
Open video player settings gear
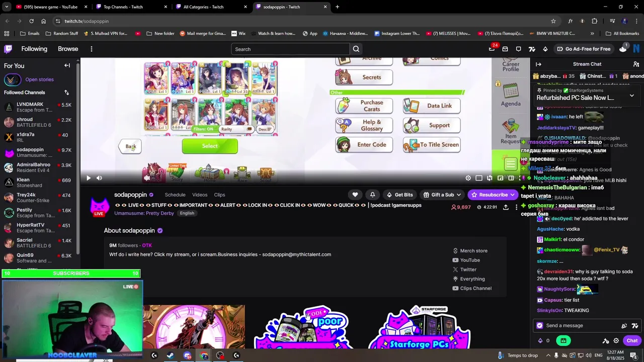click(x=468, y=178)
